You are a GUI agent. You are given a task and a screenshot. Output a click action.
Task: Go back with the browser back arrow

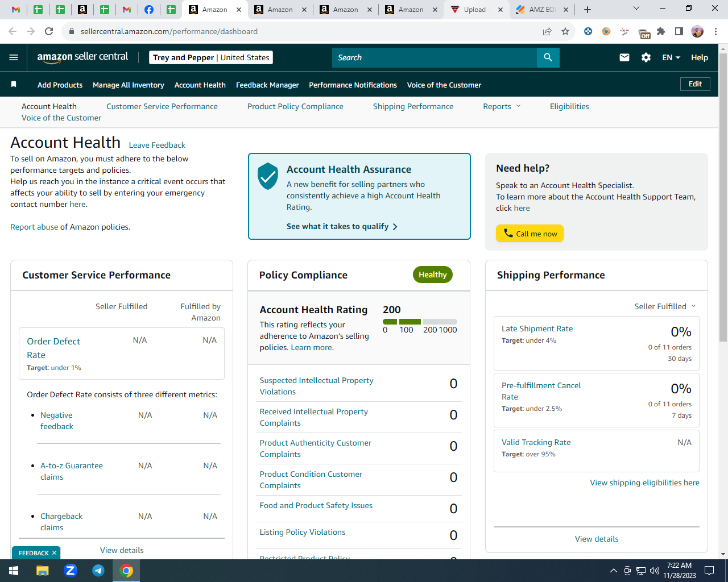[13, 31]
